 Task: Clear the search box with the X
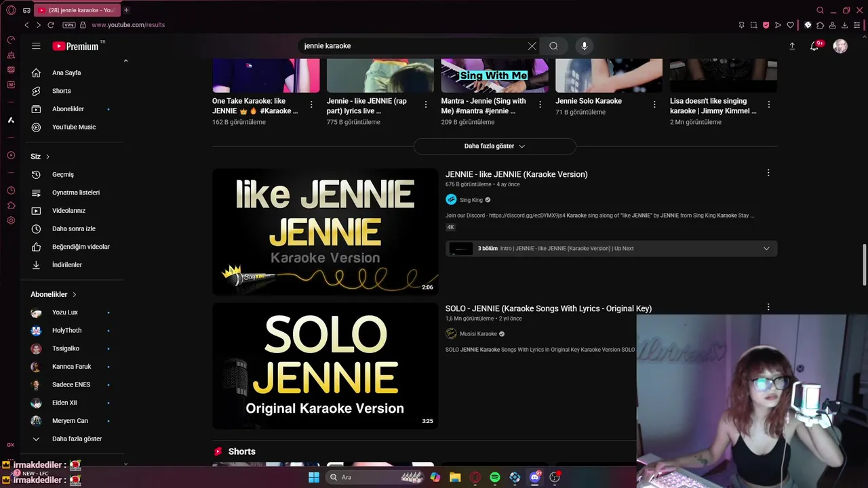tap(532, 46)
